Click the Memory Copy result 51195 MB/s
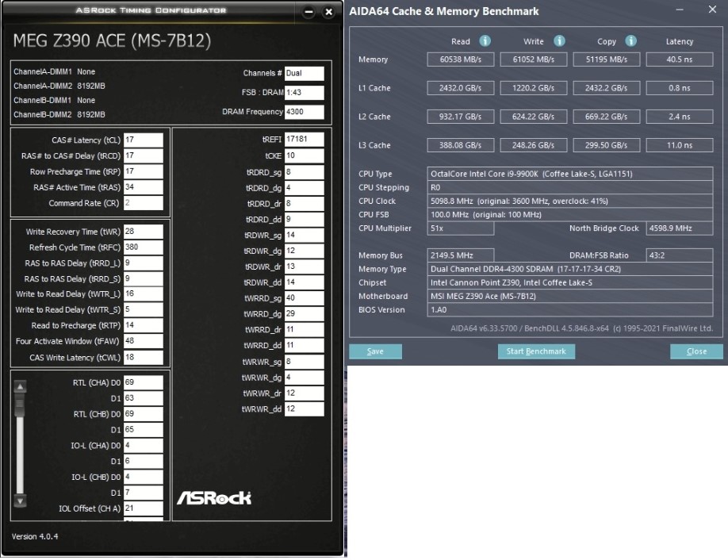Screen dimensions: 728x560 607,59
